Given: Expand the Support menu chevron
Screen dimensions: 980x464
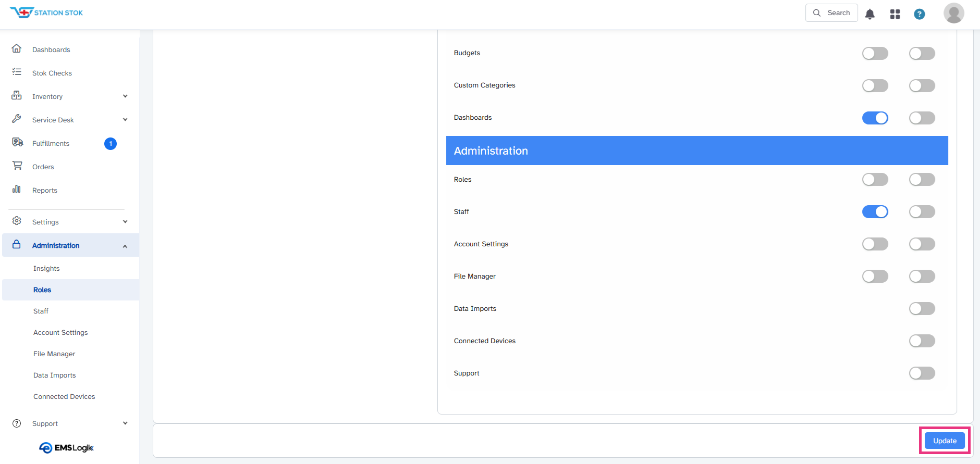Looking at the screenshot, I should (125, 423).
